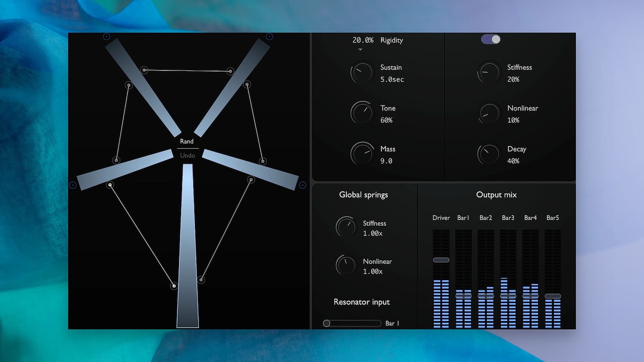Click the Decay knob

pos(489,154)
